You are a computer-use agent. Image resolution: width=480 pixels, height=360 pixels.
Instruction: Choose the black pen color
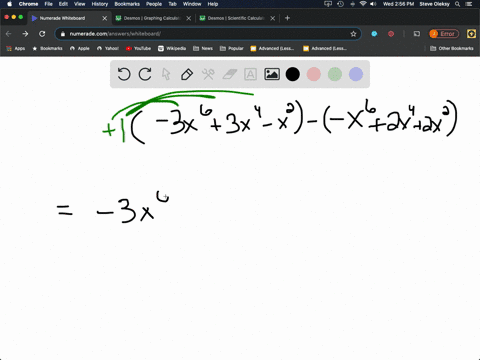(x=293, y=74)
